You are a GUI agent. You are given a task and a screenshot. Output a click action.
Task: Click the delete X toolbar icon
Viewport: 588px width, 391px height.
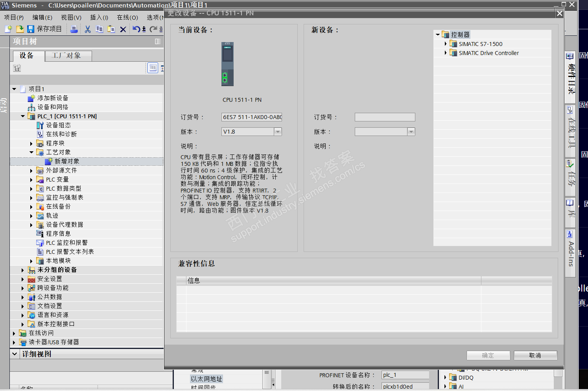123,29
